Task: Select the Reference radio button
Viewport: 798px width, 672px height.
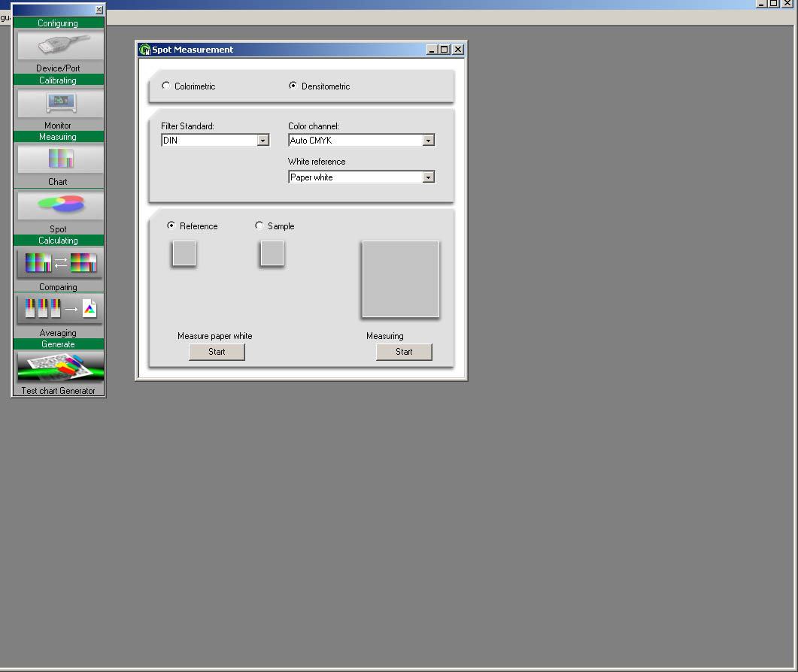Action: coord(171,226)
